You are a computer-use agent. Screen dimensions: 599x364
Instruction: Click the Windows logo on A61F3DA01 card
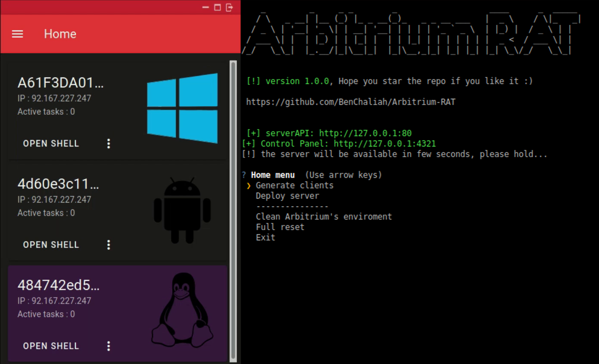[x=183, y=108]
